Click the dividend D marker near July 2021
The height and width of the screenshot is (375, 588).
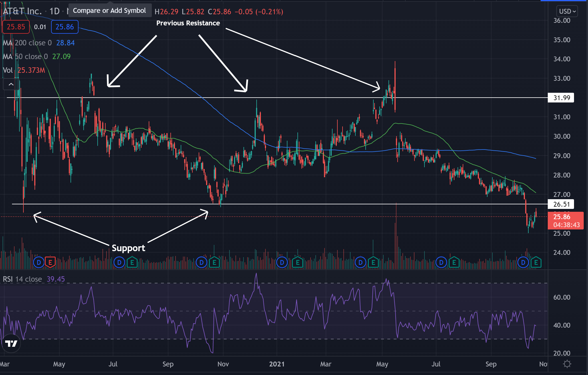point(441,262)
